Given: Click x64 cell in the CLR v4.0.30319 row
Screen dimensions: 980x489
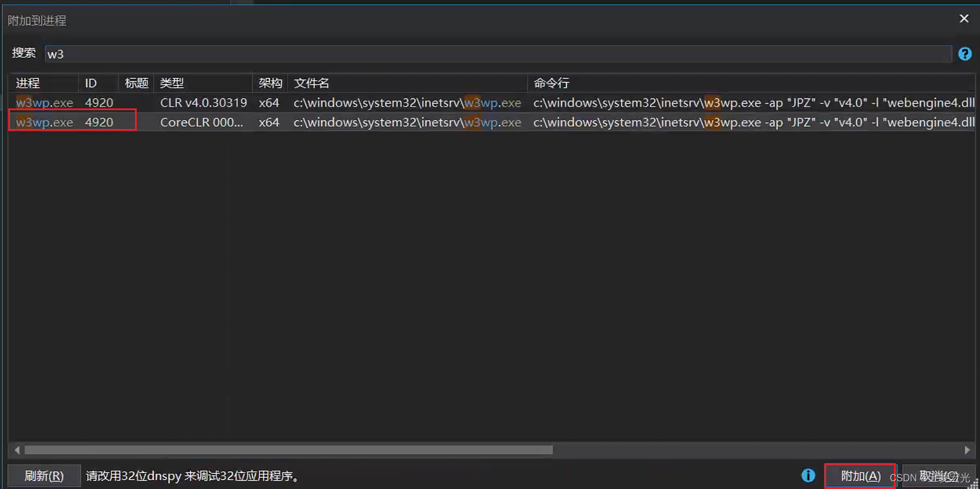Looking at the screenshot, I should click(269, 103).
